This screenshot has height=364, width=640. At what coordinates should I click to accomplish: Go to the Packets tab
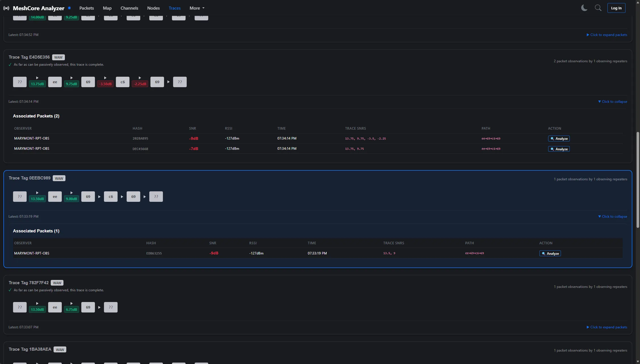pyautogui.click(x=86, y=8)
